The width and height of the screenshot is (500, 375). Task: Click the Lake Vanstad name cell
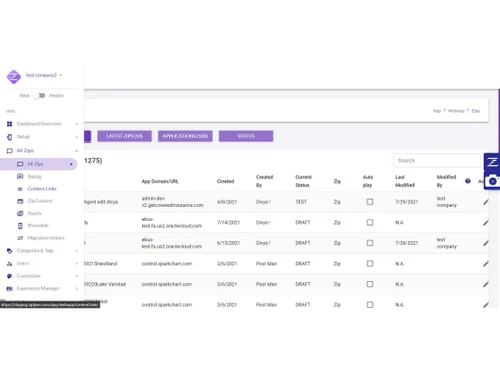[105, 284]
